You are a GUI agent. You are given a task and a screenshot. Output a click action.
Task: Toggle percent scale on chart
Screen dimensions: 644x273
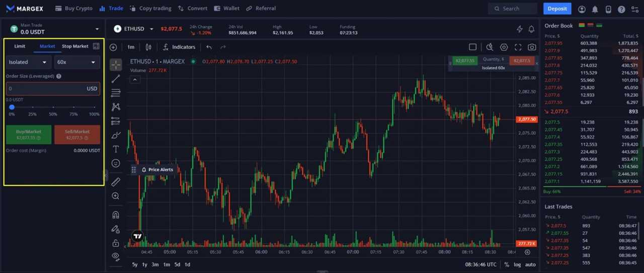[x=506, y=264]
